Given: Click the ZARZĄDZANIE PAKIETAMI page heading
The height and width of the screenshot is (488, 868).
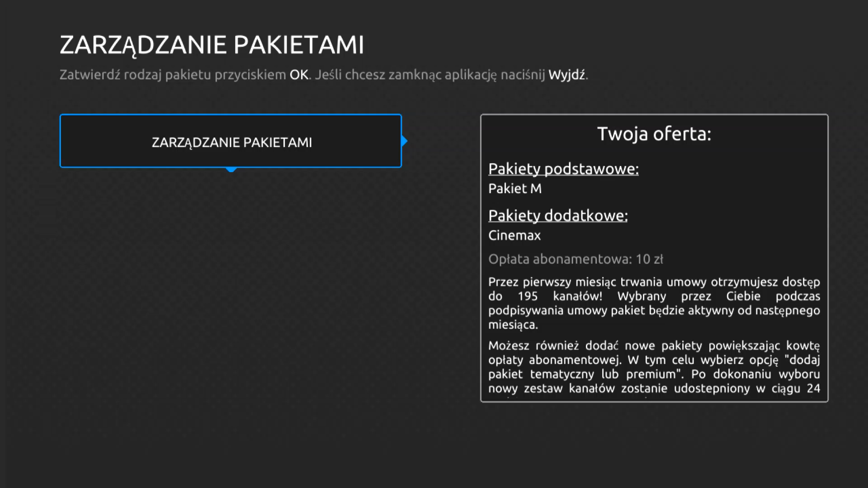Looking at the screenshot, I should click(x=212, y=45).
